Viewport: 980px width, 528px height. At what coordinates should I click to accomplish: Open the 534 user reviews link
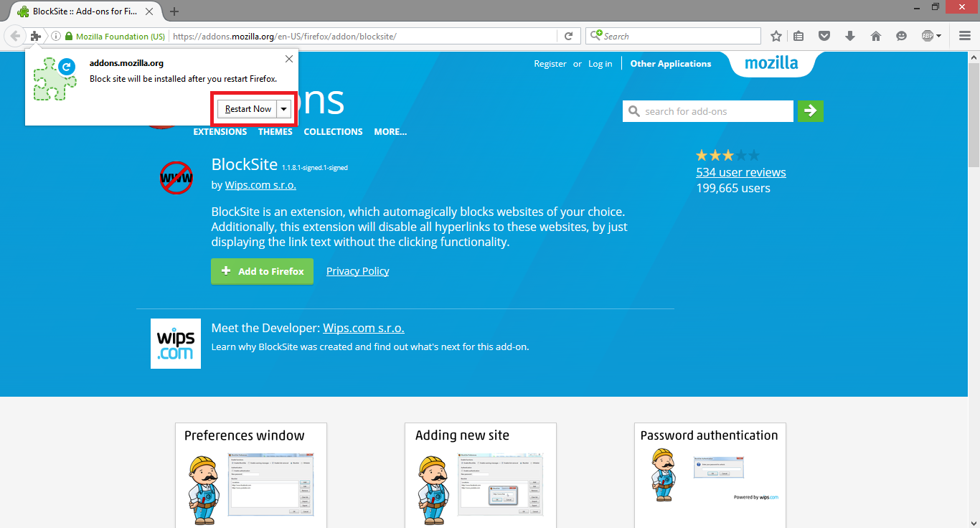point(741,172)
